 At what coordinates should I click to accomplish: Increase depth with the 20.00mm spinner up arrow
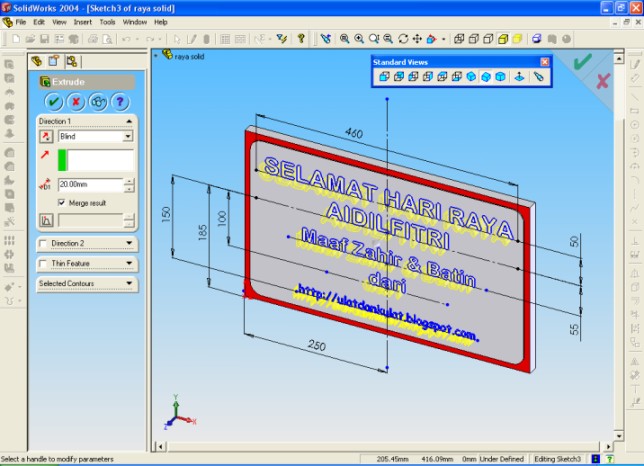[x=129, y=181]
